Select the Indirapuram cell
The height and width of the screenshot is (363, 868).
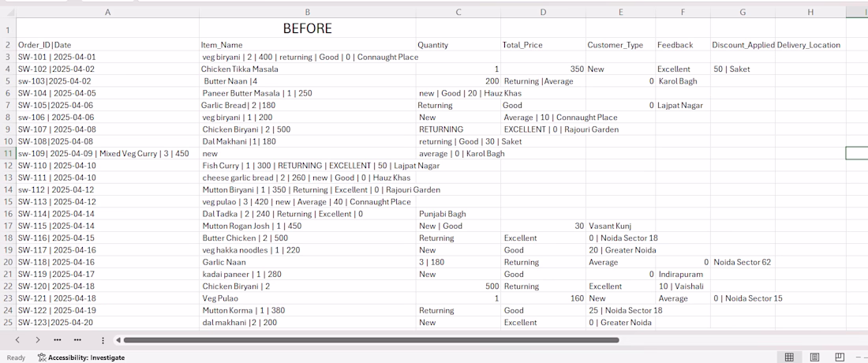pyautogui.click(x=683, y=274)
